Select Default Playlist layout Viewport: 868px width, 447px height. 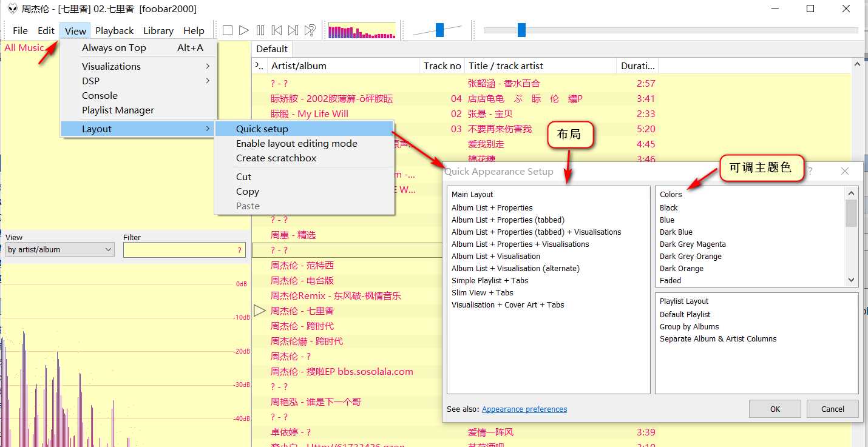[x=685, y=314]
